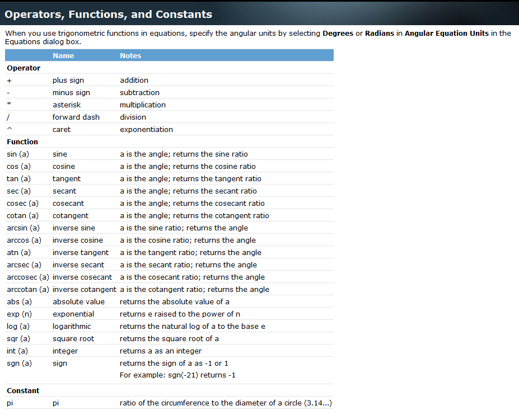Click the multiplication note
Image resolution: width=519 pixels, height=420 pixels.
[x=143, y=105]
